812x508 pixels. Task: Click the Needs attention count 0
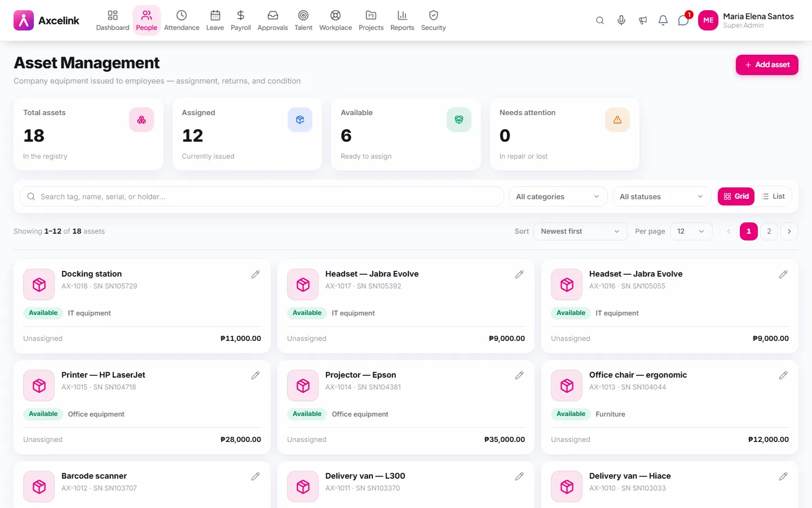pyautogui.click(x=505, y=135)
